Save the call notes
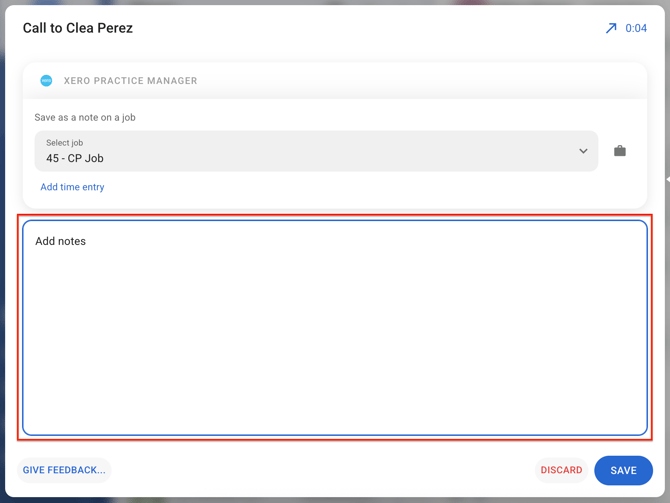The width and height of the screenshot is (670, 503). [x=623, y=470]
